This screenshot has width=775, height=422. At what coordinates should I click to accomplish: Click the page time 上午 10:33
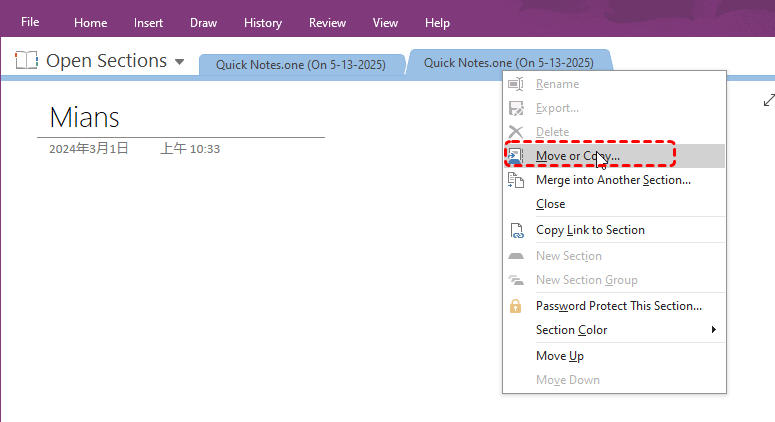pyautogui.click(x=190, y=149)
